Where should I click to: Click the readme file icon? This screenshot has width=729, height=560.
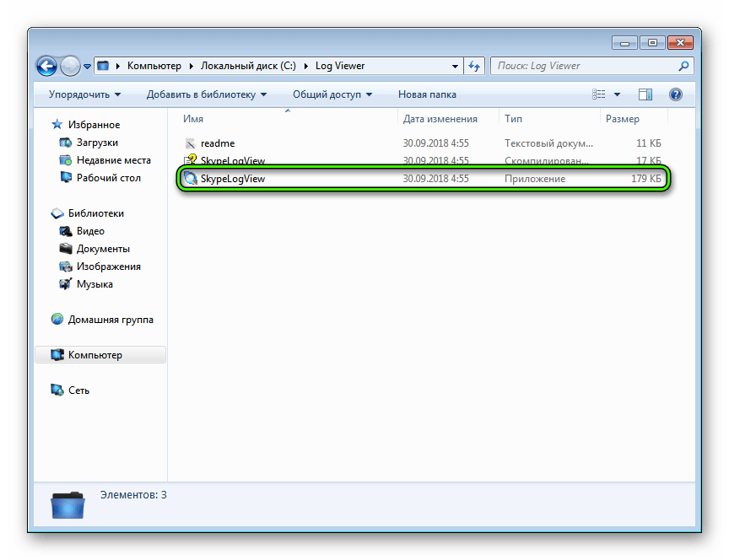coord(190,143)
